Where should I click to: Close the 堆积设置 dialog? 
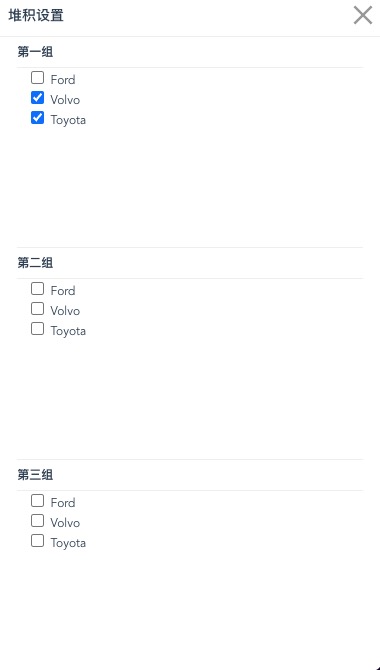[x=362, y=15]
